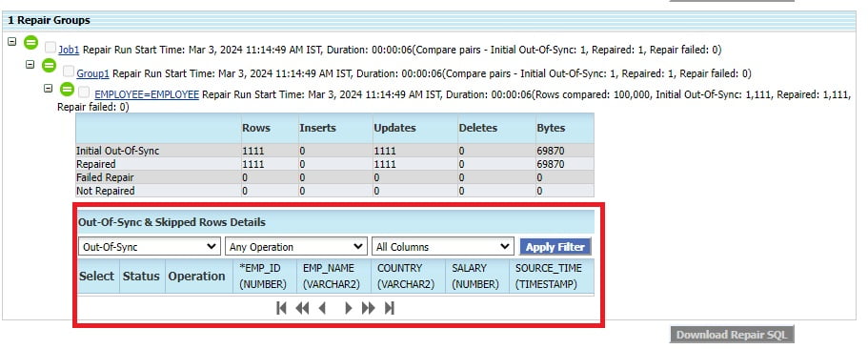Click the Select column header
This screenshot has width=868, height=349.
[x=98, y=276]
